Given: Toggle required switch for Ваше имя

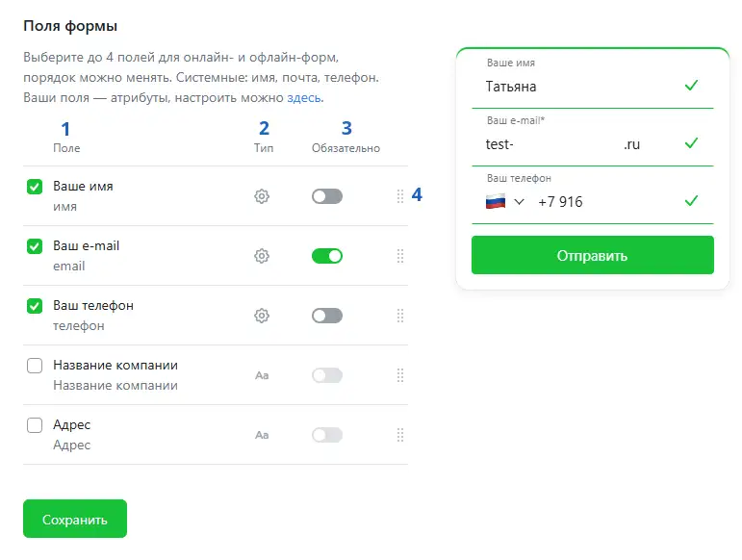Looking at the screenshot, I should click(327, 196).
